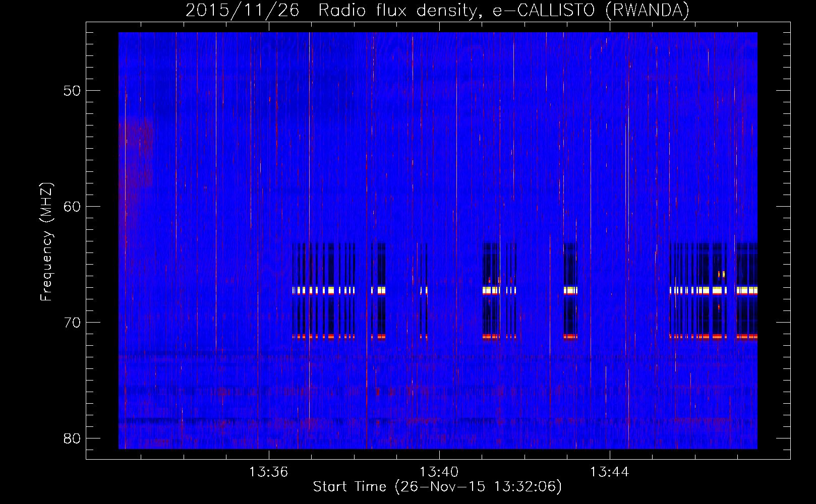Click the "80" frequency tick label
This screenshot has width=816, height=504.
coord(73,438)
